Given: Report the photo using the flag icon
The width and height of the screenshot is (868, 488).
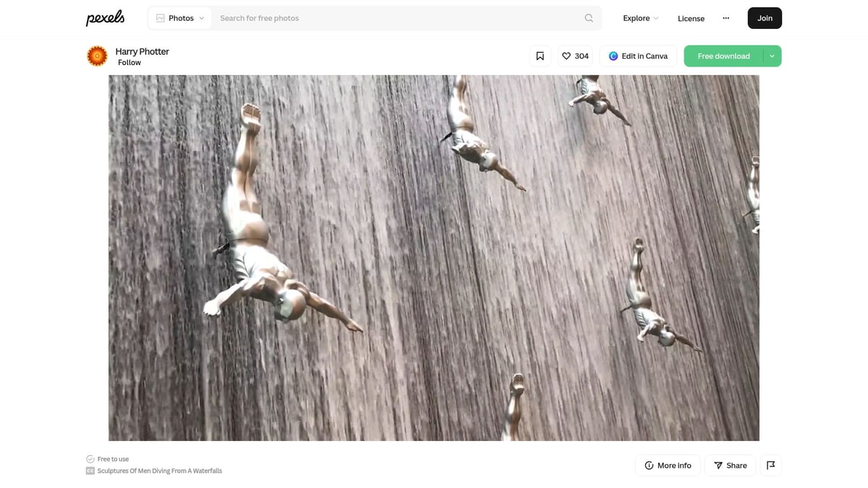Looking at the screenshot, I should point(770,465).
